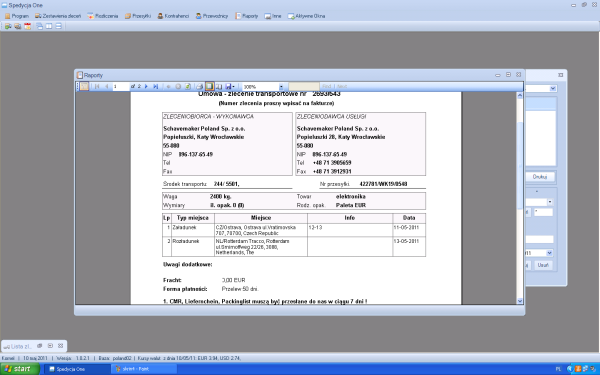Viewport: 600px width, 375px height.
Task: Go to previous page of report
Action: pos(107,86)
